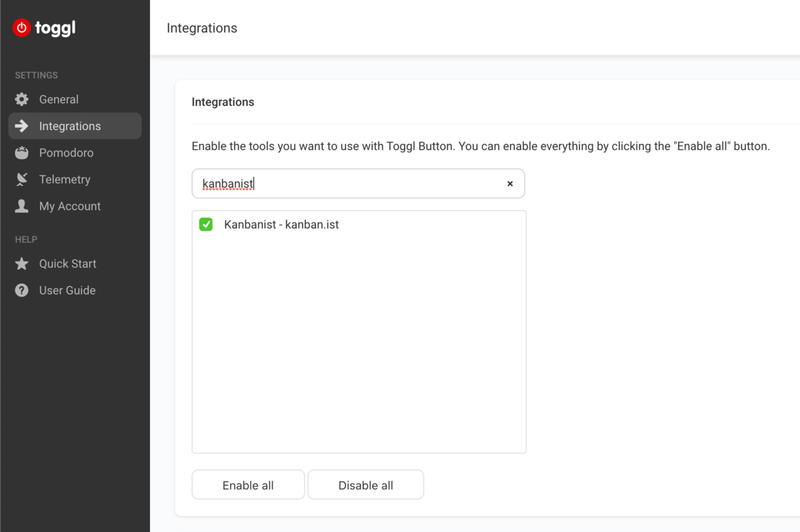Open the User Guide help link
This screenshot has height=532, width=800.
click(x=75, y=290)
